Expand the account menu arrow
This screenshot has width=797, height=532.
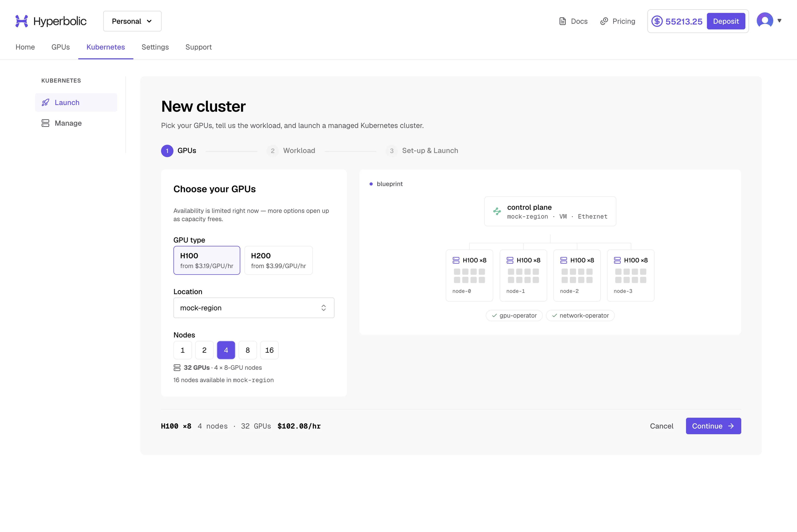tap(779, 21)
